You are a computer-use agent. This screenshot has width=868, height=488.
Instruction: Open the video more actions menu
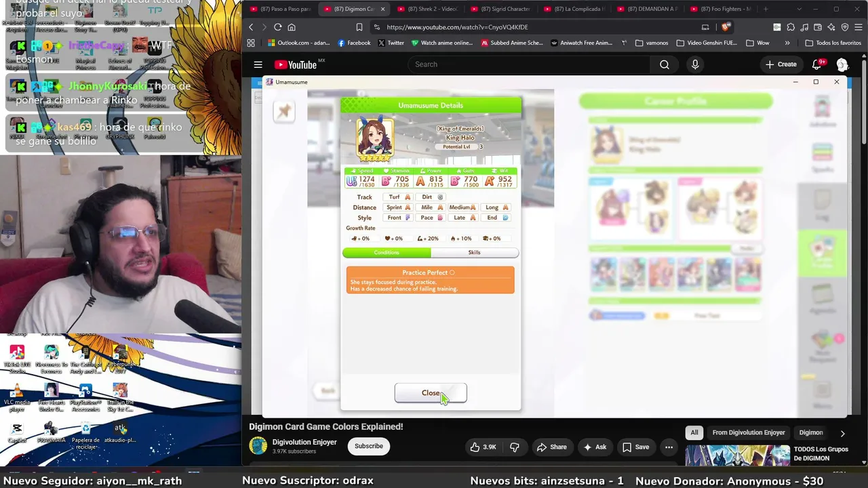pyautogui.click(x=669, y=447)
